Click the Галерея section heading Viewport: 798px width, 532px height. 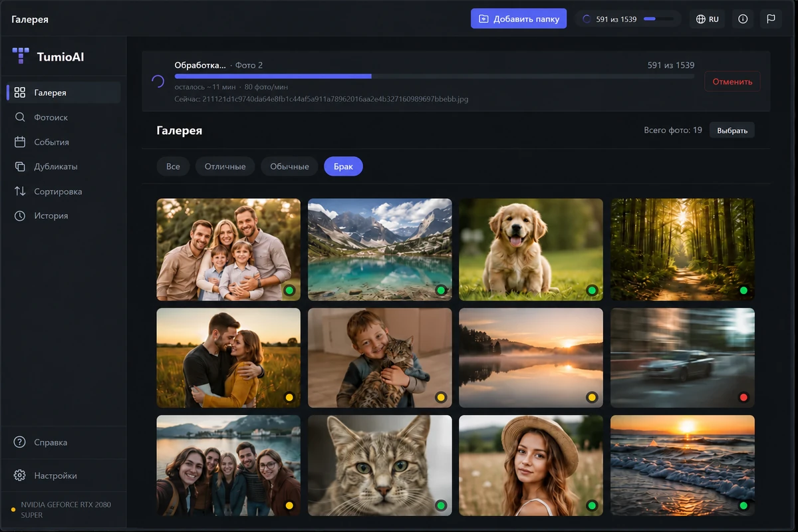(x=180, y=130)
